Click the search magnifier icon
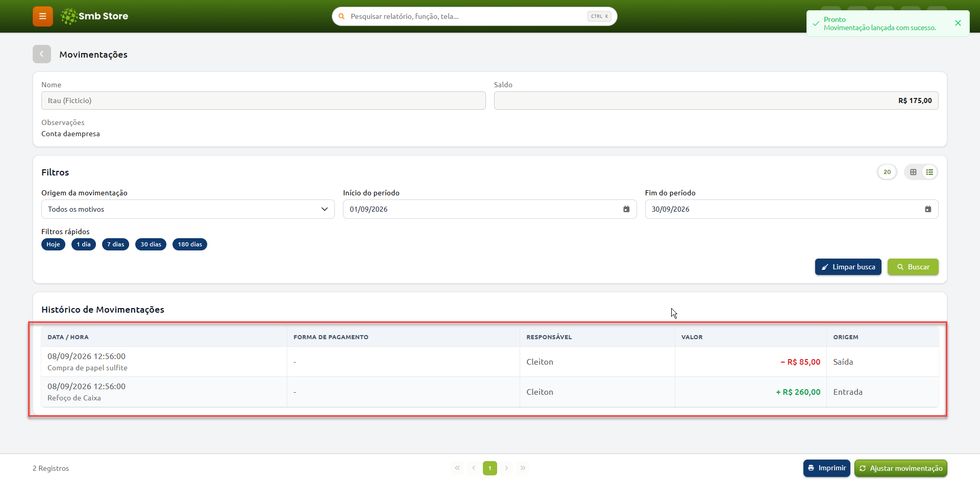 coord(341,16)
